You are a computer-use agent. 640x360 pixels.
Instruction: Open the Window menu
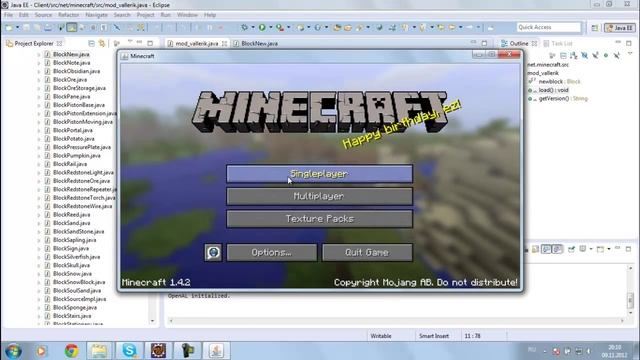pos(187,15)
